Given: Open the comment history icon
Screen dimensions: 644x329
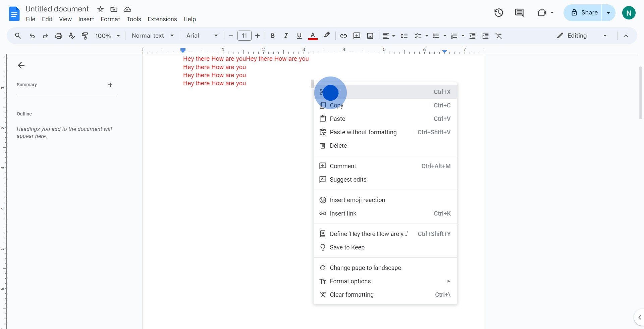Looking at the screenshot, I should pyautogui.click(x=519, y=13).
